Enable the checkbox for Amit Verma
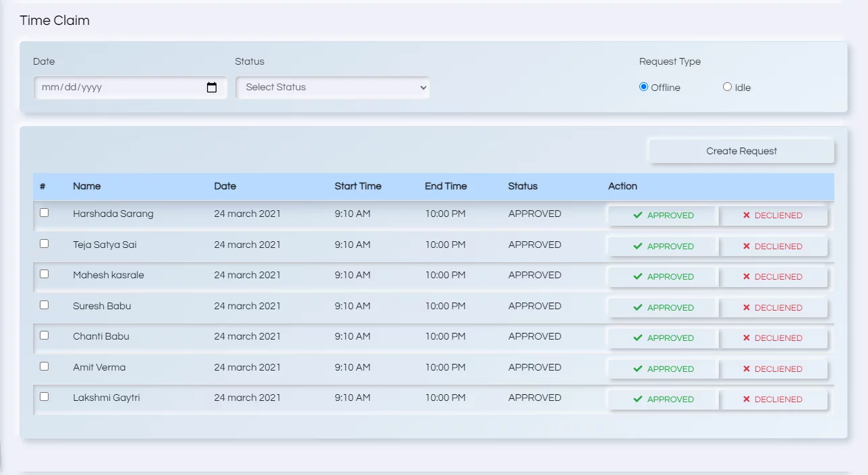Image resolution: width=868 pixels, height=475 pixels. (x=45, y=366)
